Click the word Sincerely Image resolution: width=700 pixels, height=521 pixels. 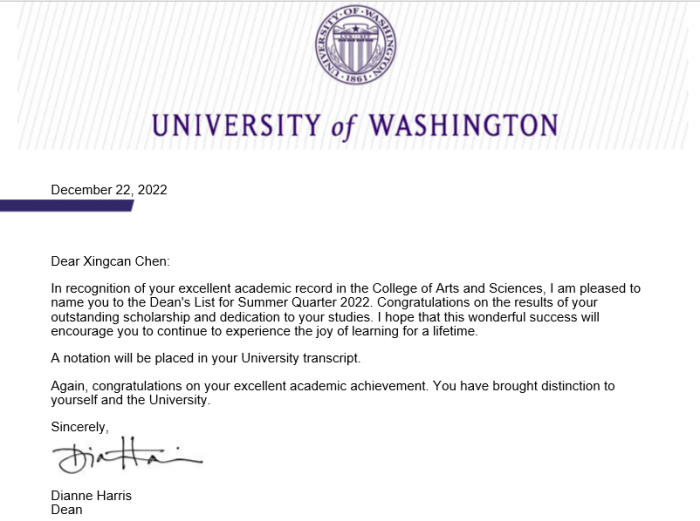tap(79, 427)
